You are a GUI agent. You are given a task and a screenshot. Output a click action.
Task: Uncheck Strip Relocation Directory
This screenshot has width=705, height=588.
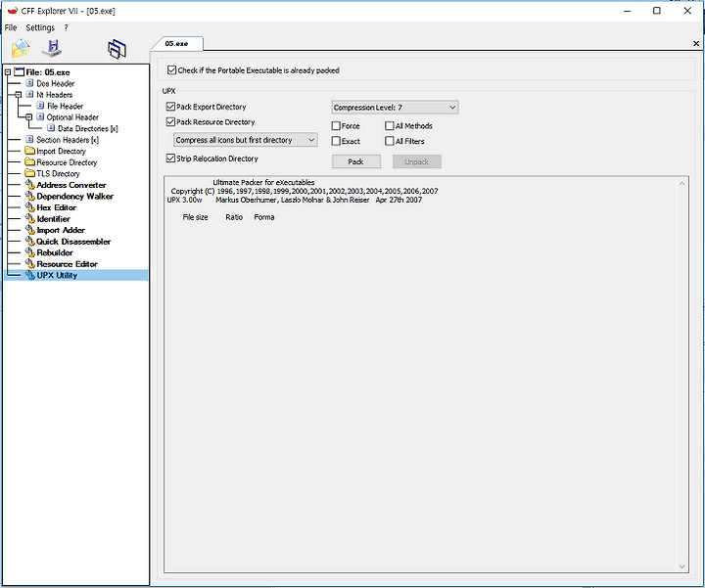click(170, 158)
